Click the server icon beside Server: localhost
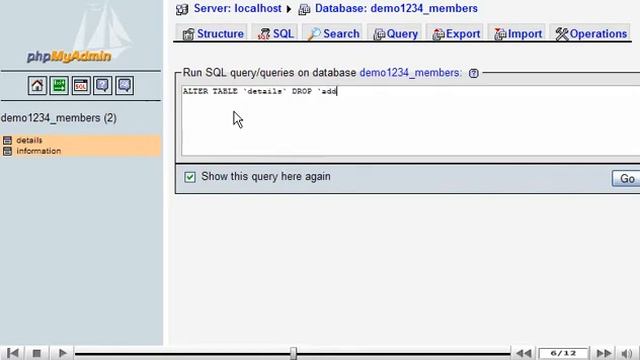The image size is (640, 360). pyautogui.click(x=182, y=9)
